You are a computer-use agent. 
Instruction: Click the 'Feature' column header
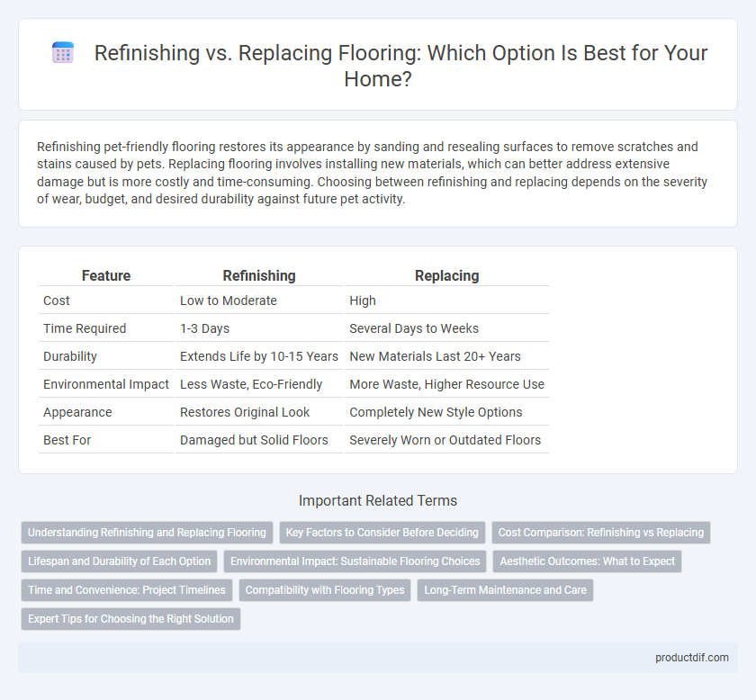tap(106, 275)
